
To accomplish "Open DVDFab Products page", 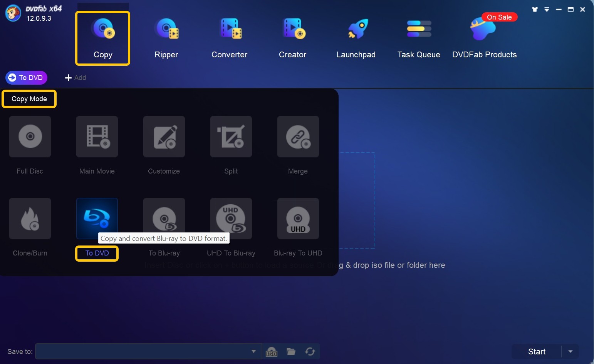I will (484, 38).
